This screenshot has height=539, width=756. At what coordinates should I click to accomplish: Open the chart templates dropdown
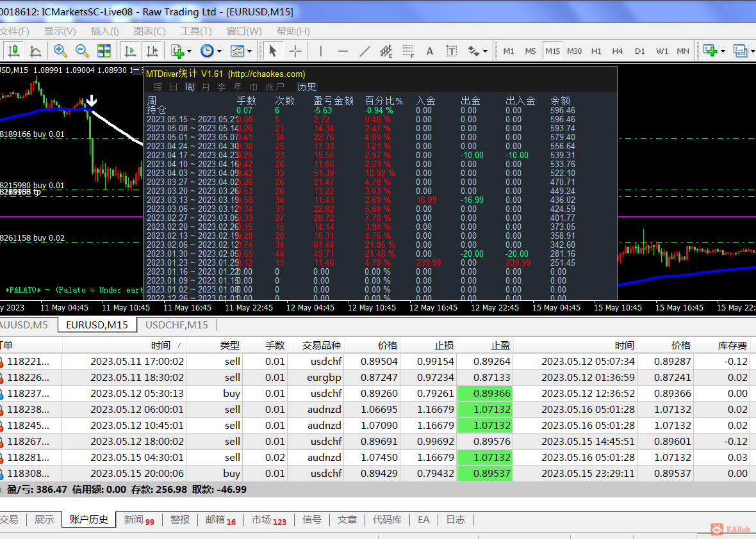(x=249, y=51)
